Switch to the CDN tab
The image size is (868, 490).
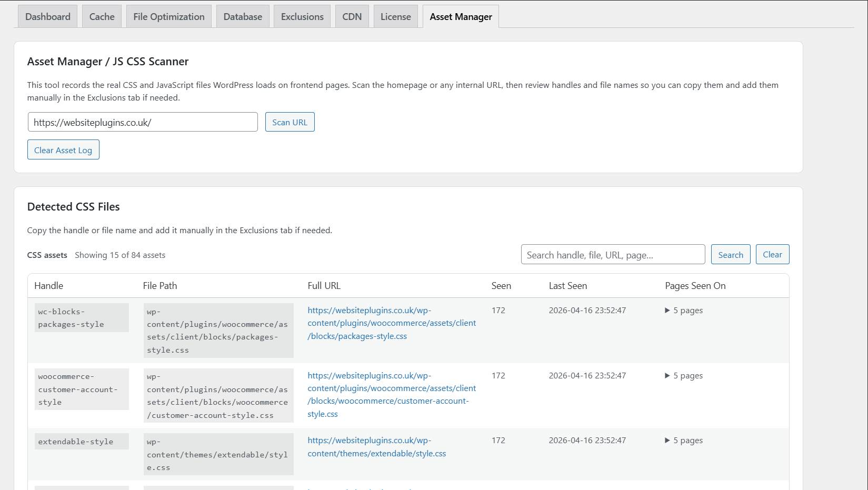pyautogui.click(x=352, y=16)
